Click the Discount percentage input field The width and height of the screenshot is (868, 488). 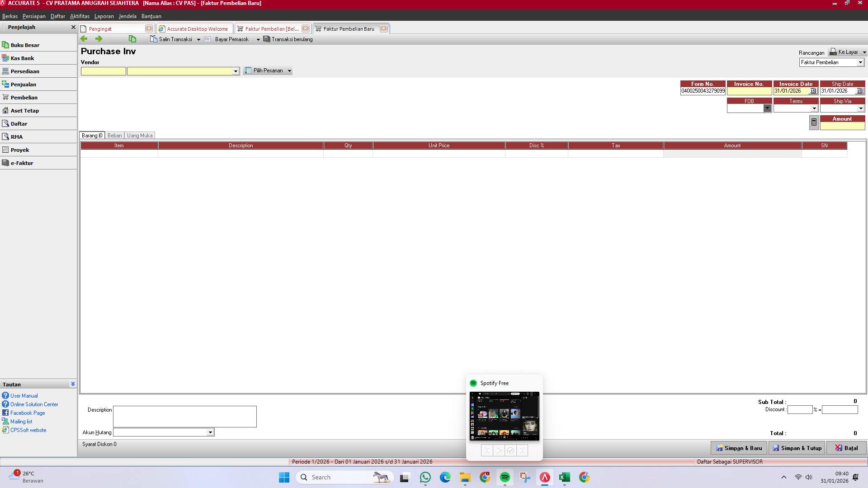[x=800, y=409]
